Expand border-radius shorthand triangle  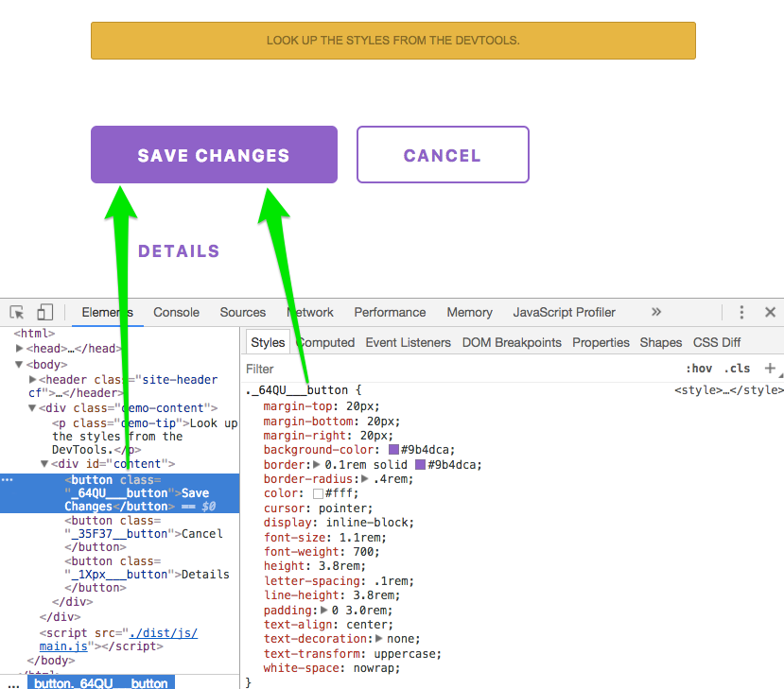pyautogui.click(x=365, y=479)
